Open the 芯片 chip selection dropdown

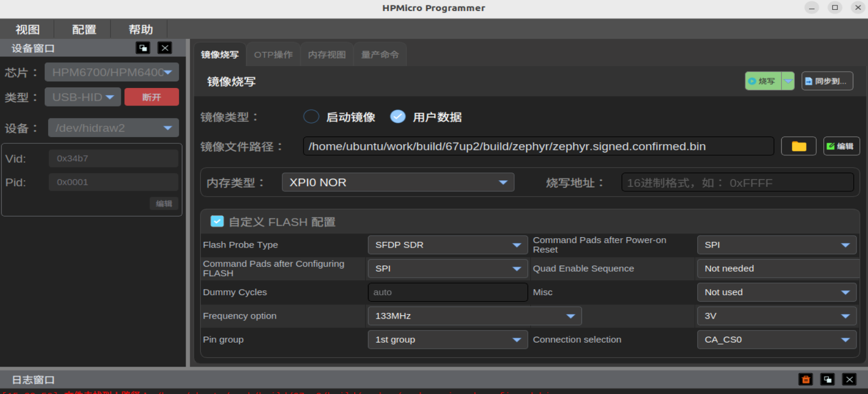tap(112, 72)
